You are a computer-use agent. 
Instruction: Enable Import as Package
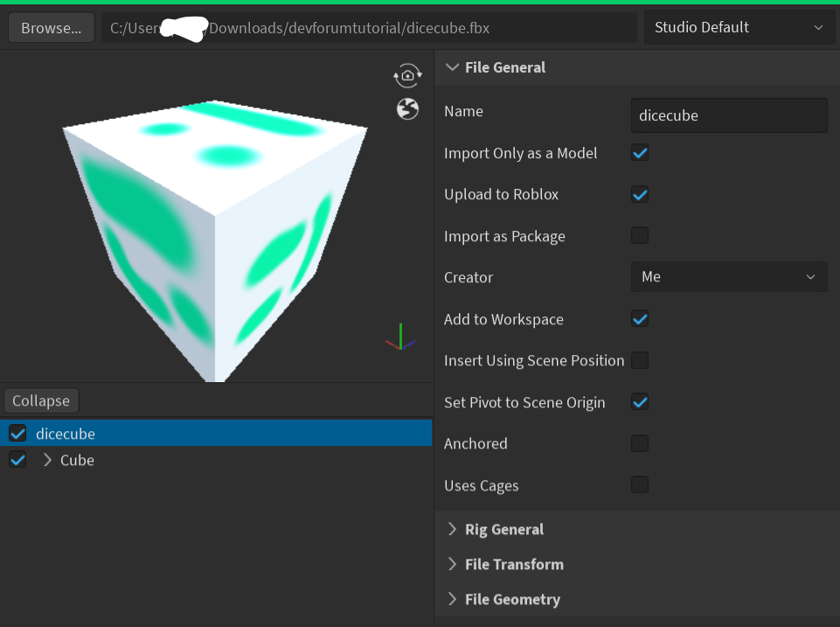click(x=639, y=235)
